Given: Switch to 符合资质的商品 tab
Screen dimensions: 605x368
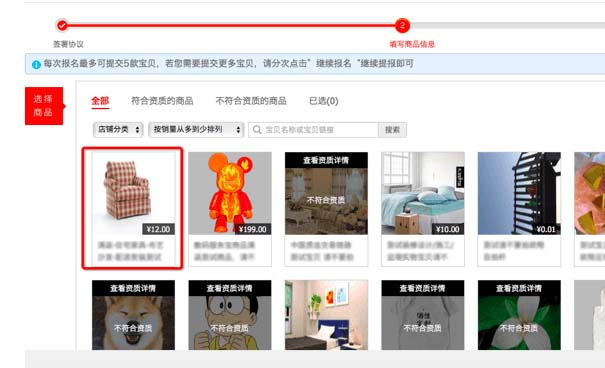Looking at the screenshot, I should [162, 101].
